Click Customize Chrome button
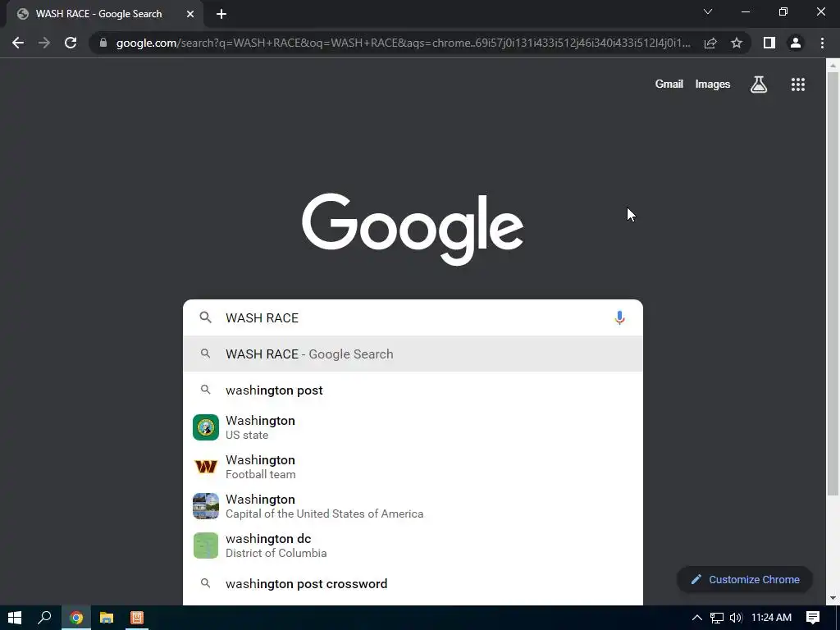Screen dimensions: 840x630 (745, 580)
